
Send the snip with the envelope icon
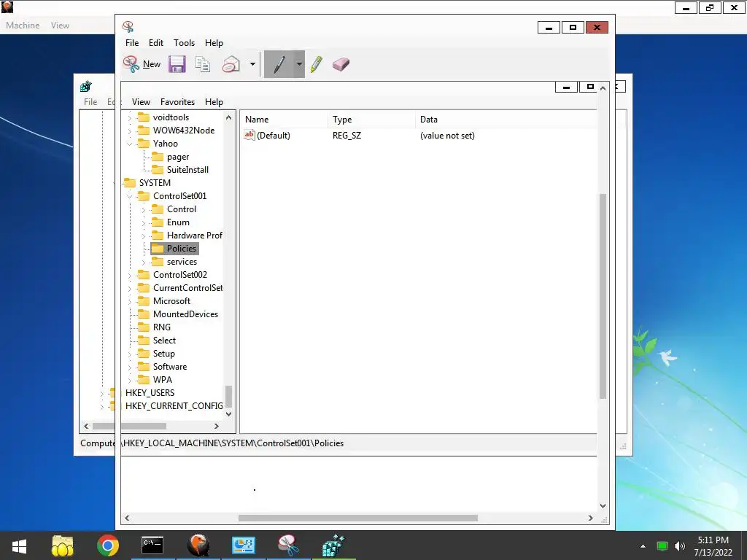pos(231,64)
